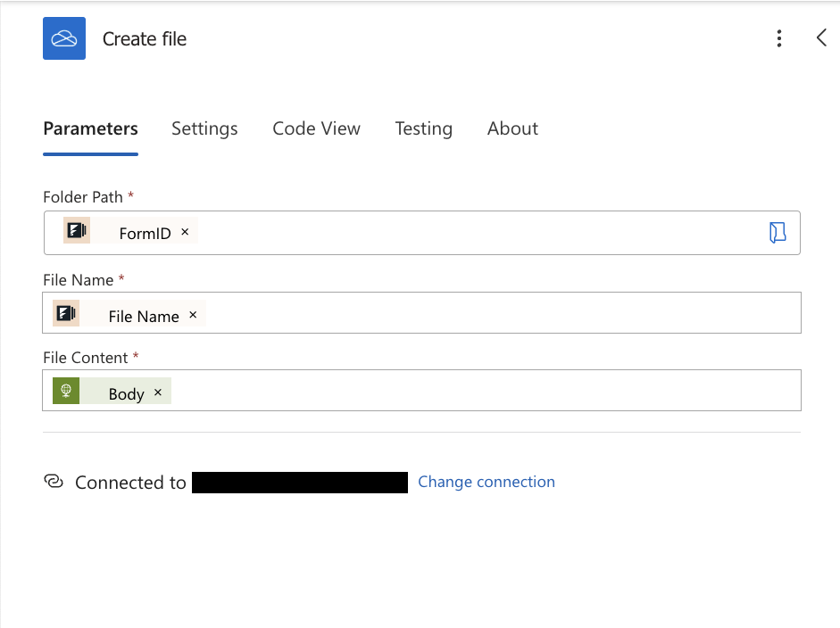The image size is (840, 628).
Task: Go to the Testing tab
Action: point(423,128)
